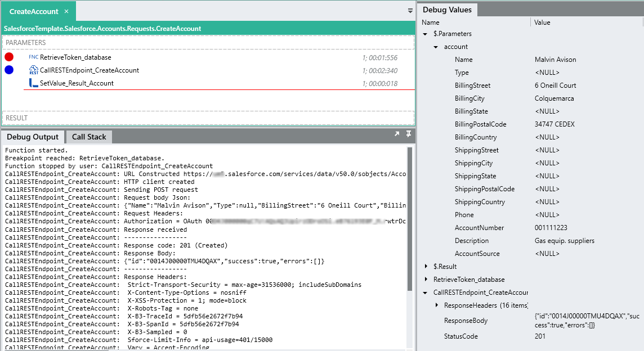Click the REST cloud icon of CallRESTEndpoint_CreateAccount
The height and width of the screenshot is (351, 644).
(34, 70)
